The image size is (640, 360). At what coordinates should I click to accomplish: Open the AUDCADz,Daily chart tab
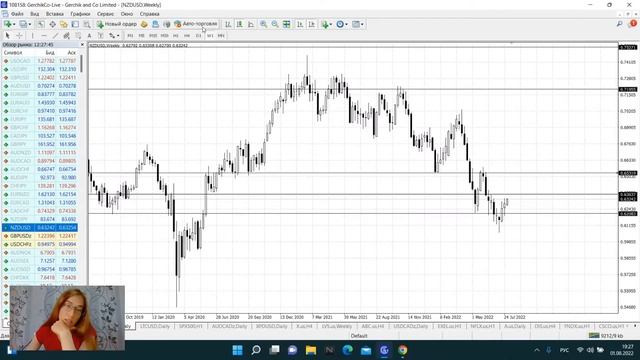229,326
